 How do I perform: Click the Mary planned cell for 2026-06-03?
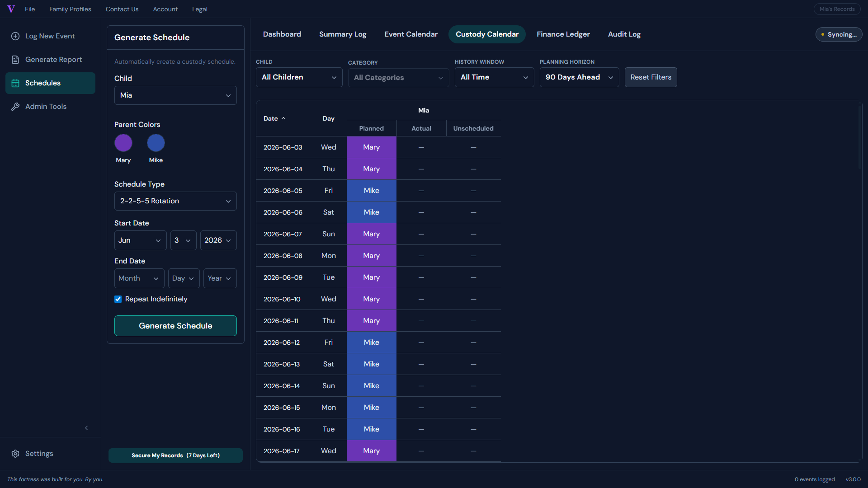point(372,147)
